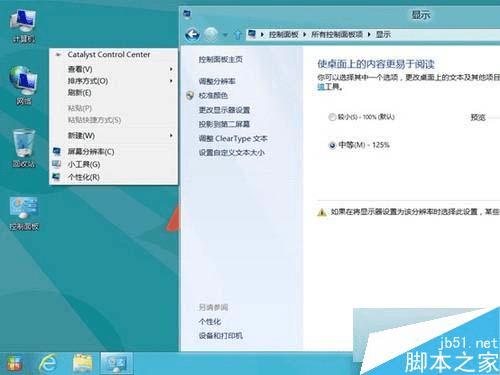This screenshot has height=375, width=500.
Task: Open the Network desktop icon
Action: (23, 85)
